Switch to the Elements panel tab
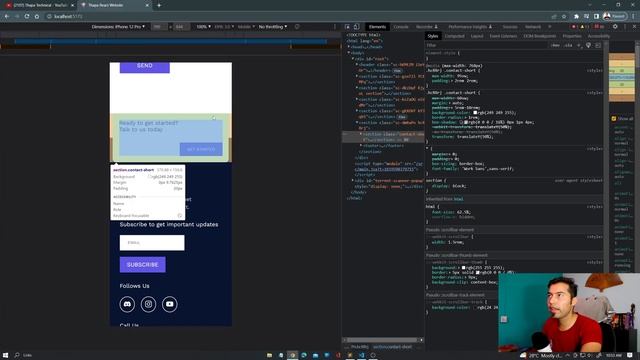640x360 pixels. tap(377, 27)
